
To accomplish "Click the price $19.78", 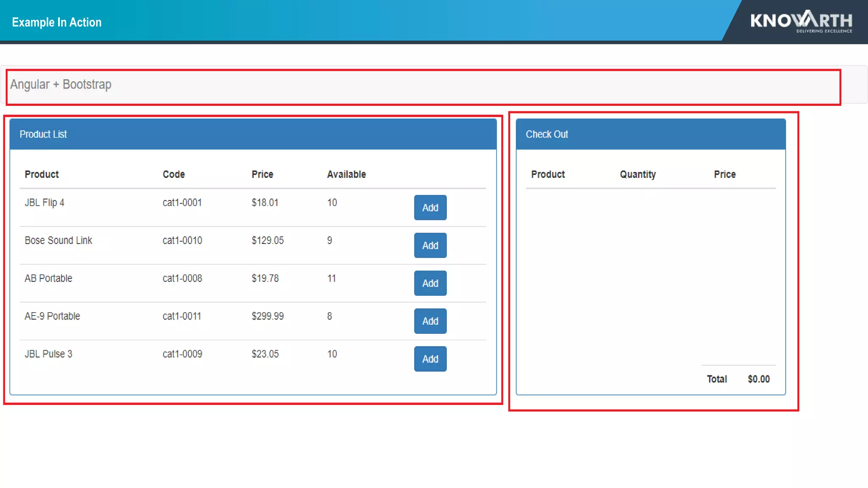I will click(x=265, y=278).
